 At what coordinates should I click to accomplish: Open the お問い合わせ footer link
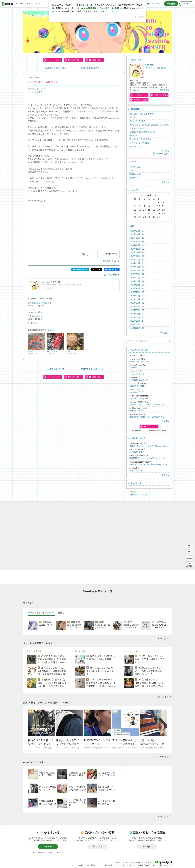(94, 865)
